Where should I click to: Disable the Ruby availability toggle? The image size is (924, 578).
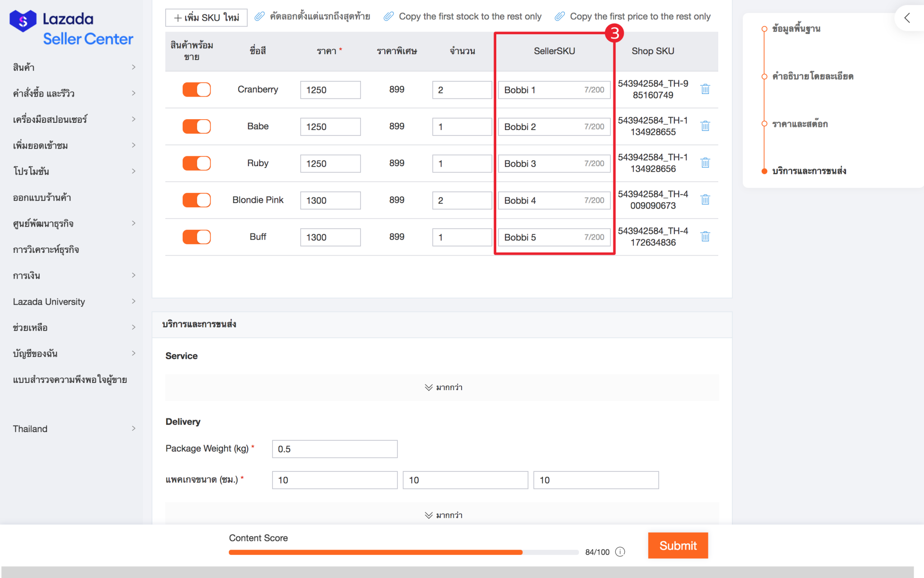click(197, 163)
